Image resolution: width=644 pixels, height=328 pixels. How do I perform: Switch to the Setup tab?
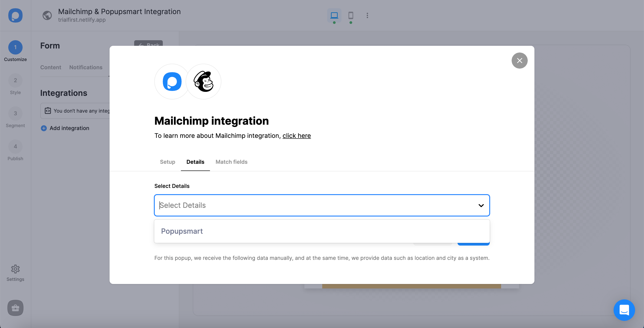(167, 162)
